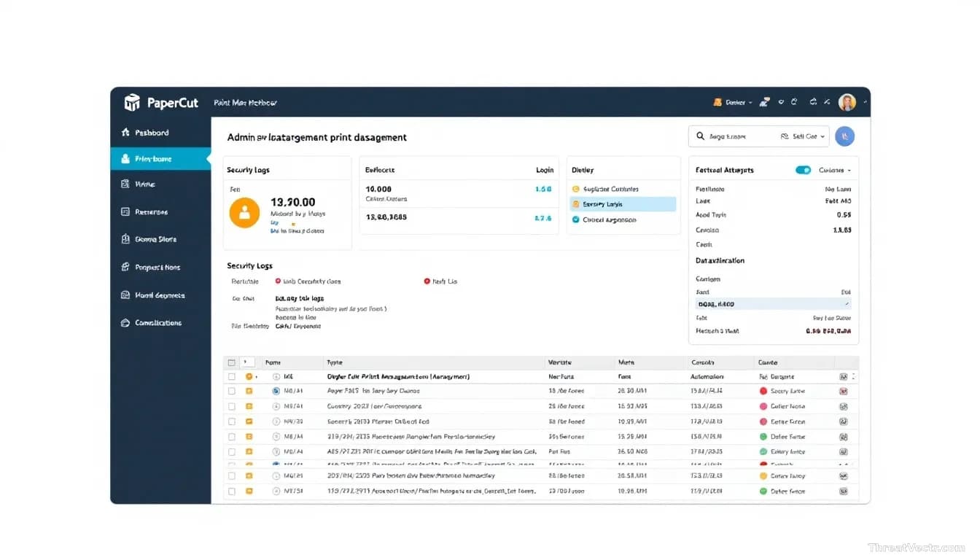Screen dimensions: 980x560
Task: Switch off the blue toggle in the Attempts card
Action: (x=803, y=170)
